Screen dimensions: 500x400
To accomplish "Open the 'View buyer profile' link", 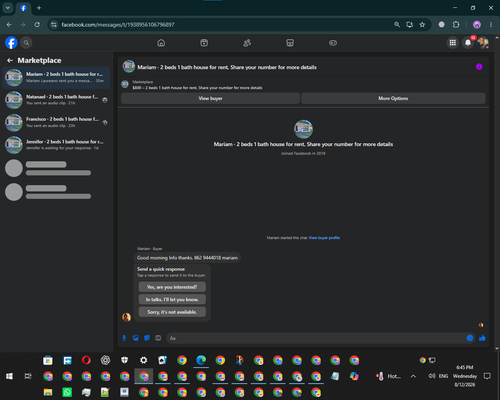I will 324,238.
